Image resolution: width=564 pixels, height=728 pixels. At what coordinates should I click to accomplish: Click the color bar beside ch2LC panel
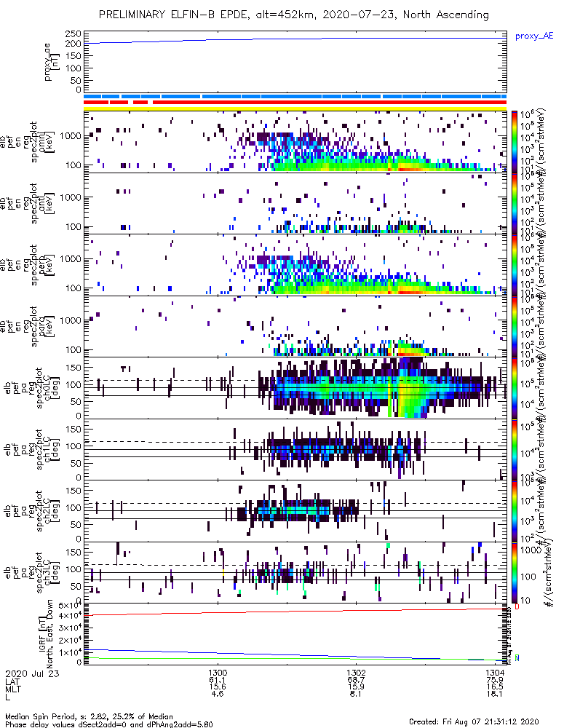(515, 511)
